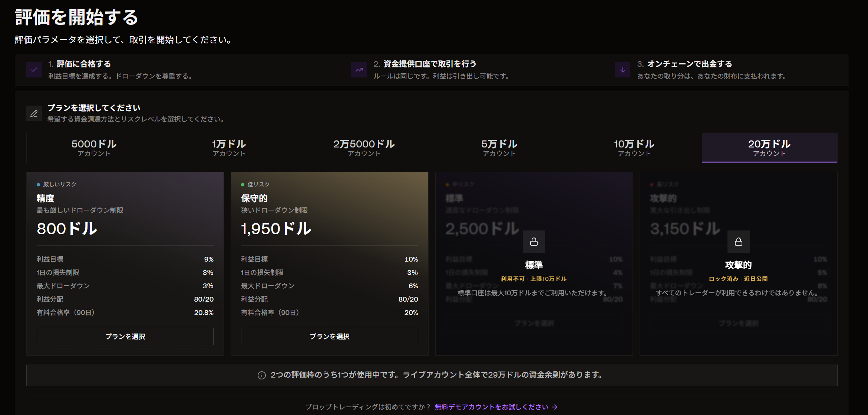Click the info icon in the bottom notice
Screen dimensions: 868x415
coord(262,375)
